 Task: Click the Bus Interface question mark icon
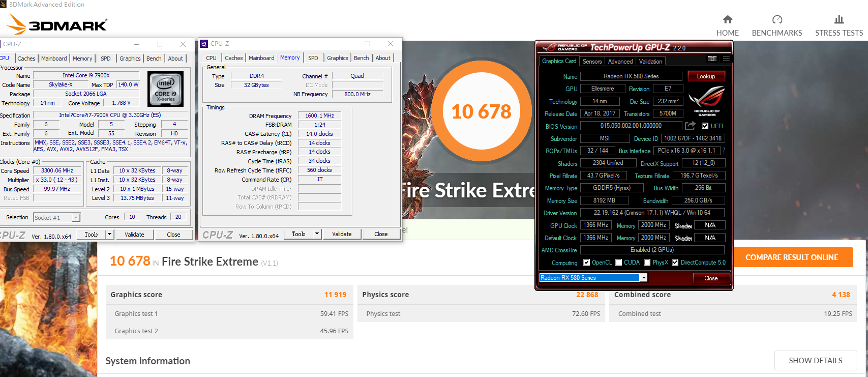click(724, 151)
